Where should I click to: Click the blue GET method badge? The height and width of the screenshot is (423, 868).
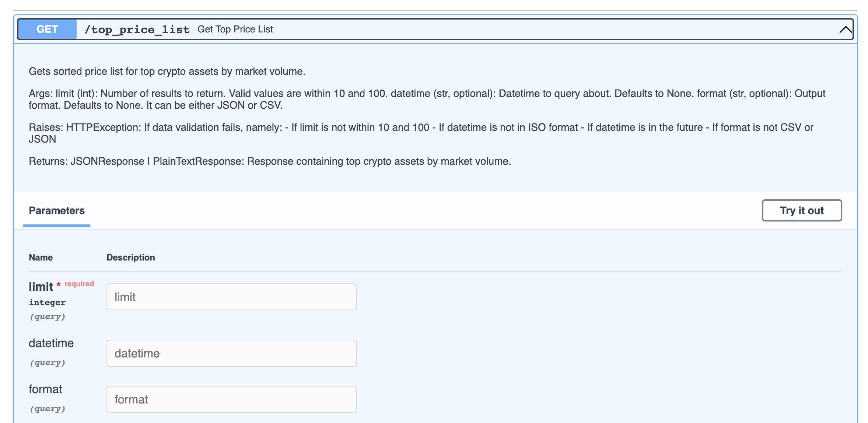47,29
